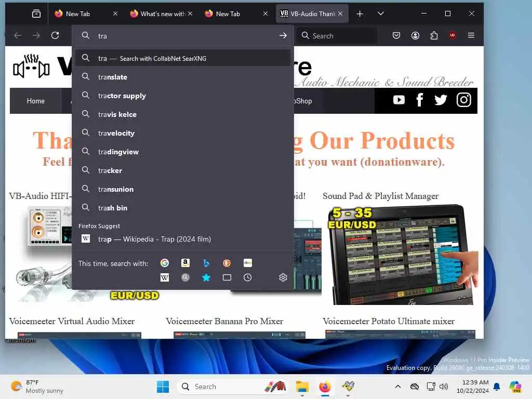532x399 pixels.
Task: Open the weather widget showing 87°F
Action: tap(37, 387)
